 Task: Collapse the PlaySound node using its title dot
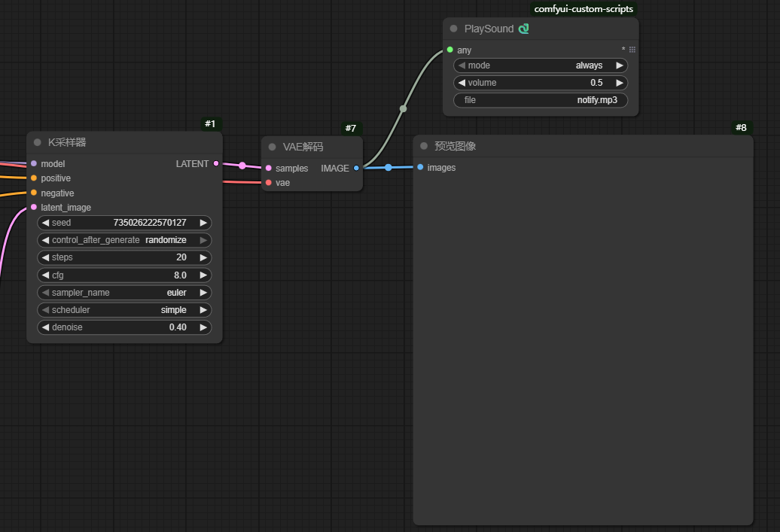click(453, 29)
